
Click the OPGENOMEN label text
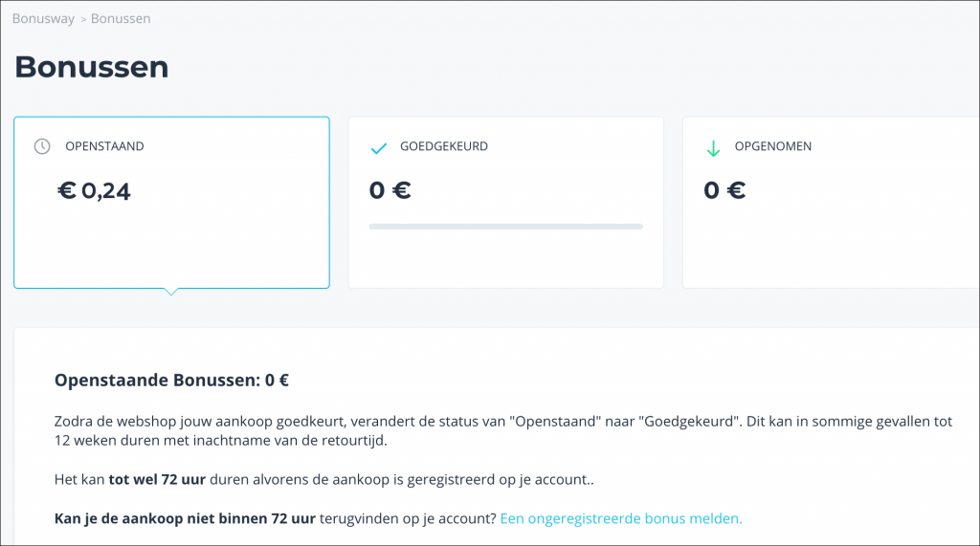(x=773, y=146)
